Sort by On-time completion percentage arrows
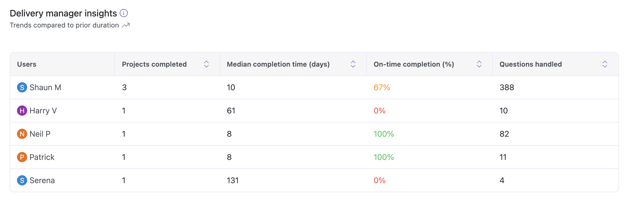The height and width of the screenshot is (203, 644). click(479, 64)
